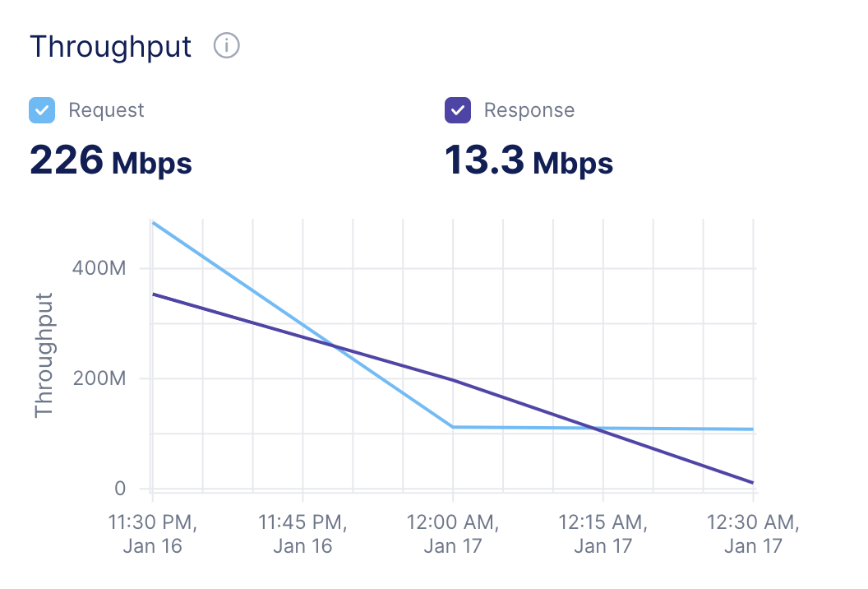The width and height of the screenshot is (868, 589).
Task: Click the 12:30 AM, Jan 17 axis label
Action: click(x=753, y=534)
